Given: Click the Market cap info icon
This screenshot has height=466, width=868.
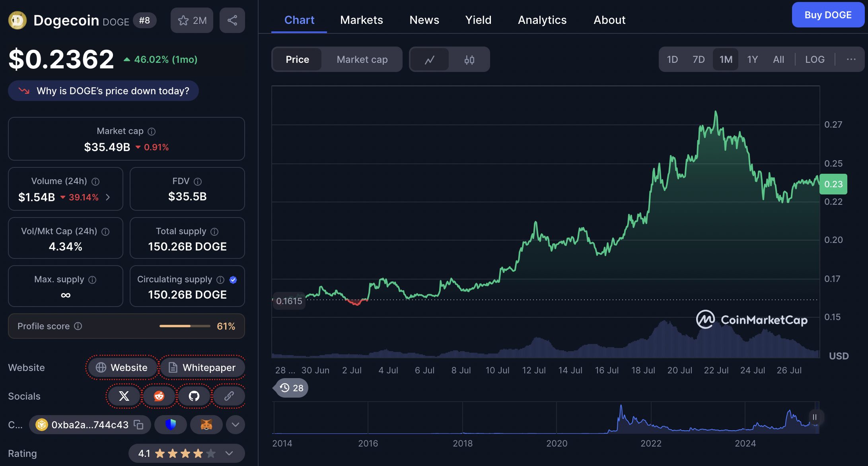Looking at the screenshot, I should 152,131.
